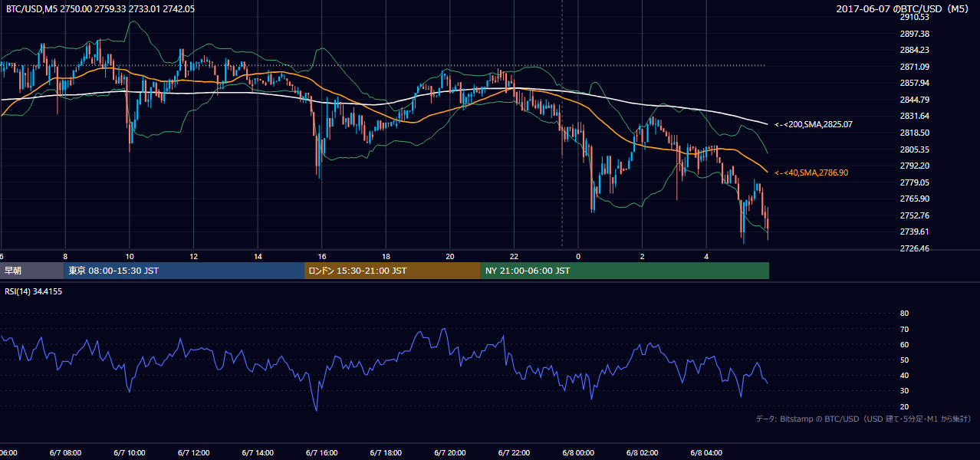Screen dimensions: 980x460
Task: Click hour axis label 18 under price chart
Action: click(x=386, y=257)
